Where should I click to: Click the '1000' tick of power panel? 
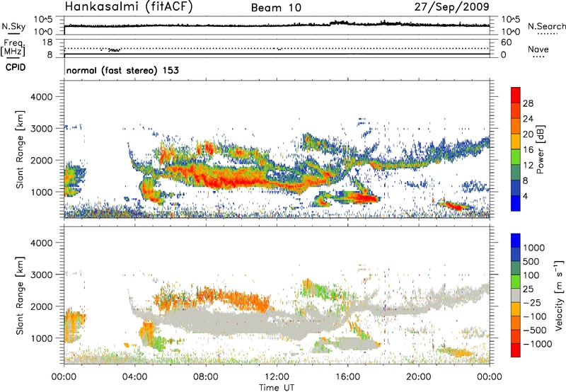point(41,192)
